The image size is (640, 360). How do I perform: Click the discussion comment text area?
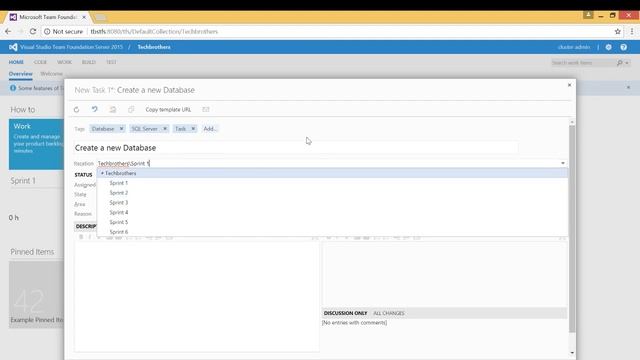(444, 273)
